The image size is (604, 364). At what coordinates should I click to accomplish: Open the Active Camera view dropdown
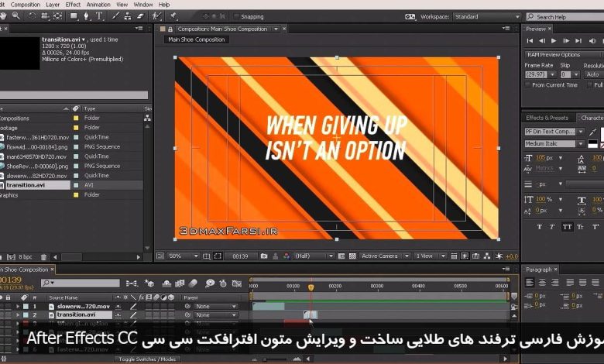(383, 256)
